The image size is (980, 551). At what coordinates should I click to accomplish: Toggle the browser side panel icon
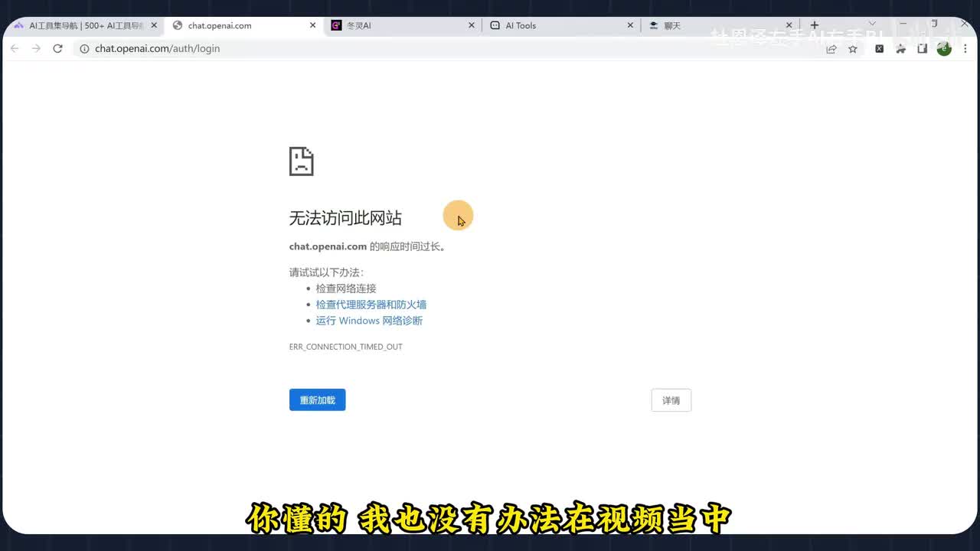pyautogui.click(x=923, y=49)
